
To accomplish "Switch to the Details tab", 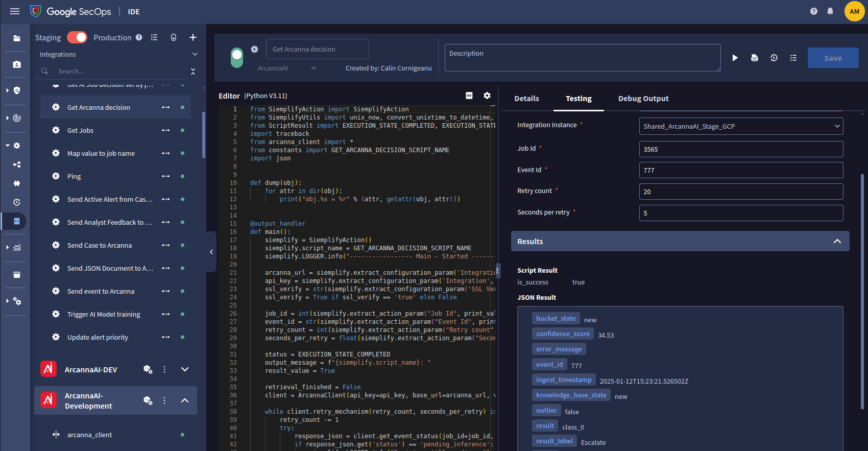I will click(x=526, y=99).
